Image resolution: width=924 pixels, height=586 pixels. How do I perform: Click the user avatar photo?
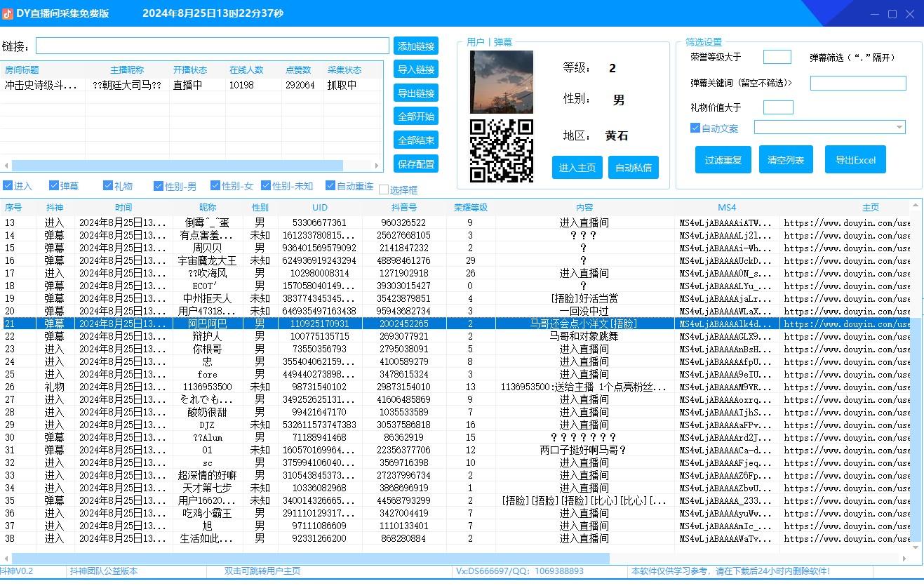501,82
